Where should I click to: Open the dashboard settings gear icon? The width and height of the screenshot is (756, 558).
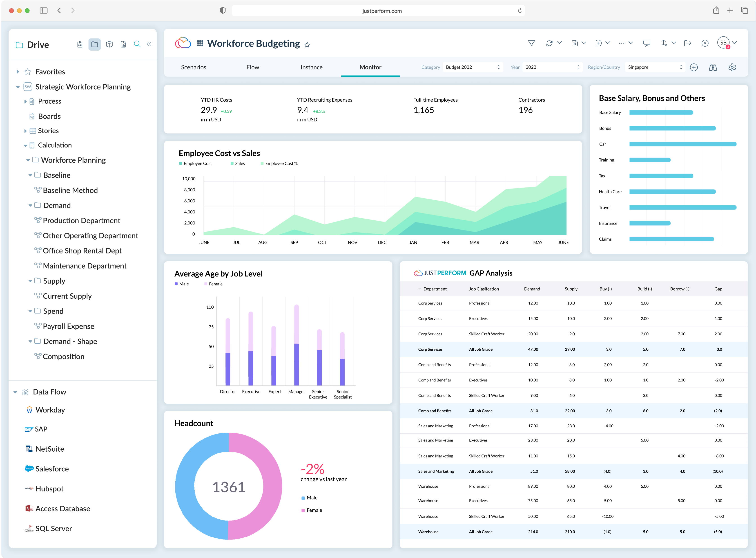pyautogui.click(x=732, y=67)
